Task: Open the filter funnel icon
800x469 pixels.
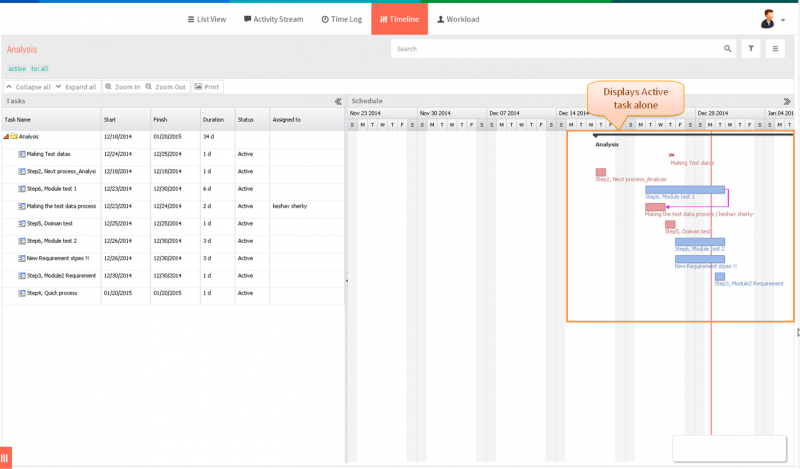Action: (x=751, y=49)
